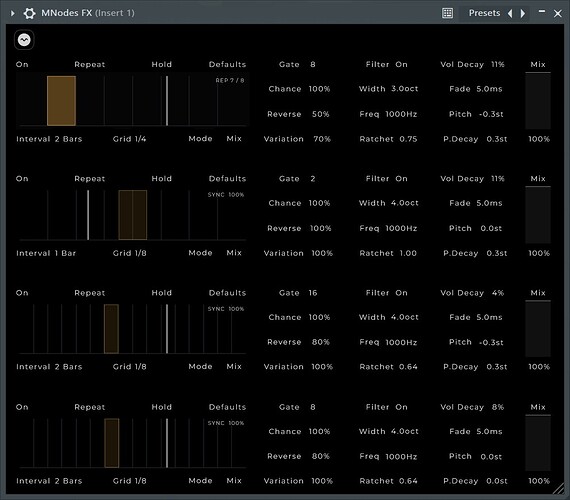Viewport: 570px width, 500px height.
Task: Click the fourth row Mix level slider
Action: (538, 443)
